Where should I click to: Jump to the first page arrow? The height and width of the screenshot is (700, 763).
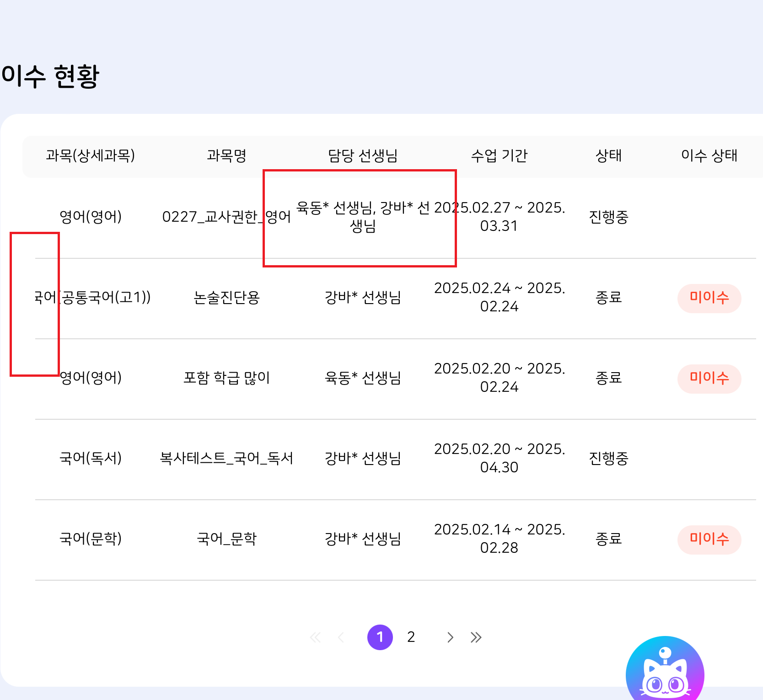pyautogui.click(x=316, y=637)
